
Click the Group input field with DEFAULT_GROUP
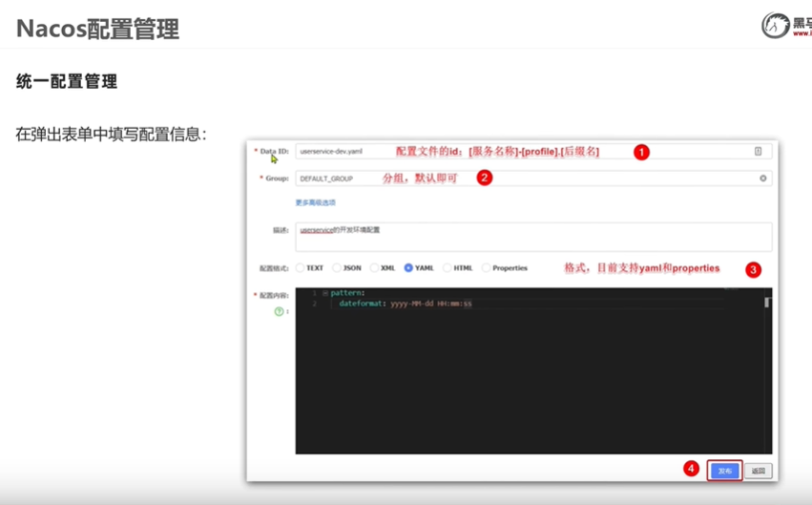pyautogui.click(x=533, y=179)
